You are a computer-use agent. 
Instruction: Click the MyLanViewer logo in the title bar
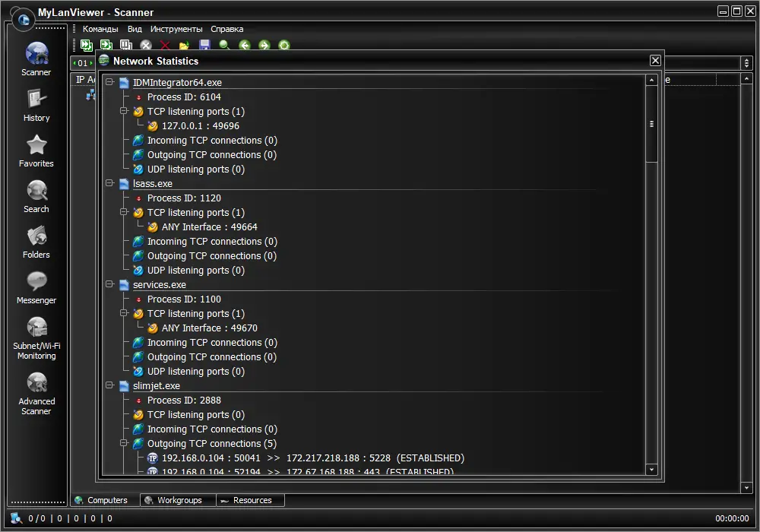point(23,20)
